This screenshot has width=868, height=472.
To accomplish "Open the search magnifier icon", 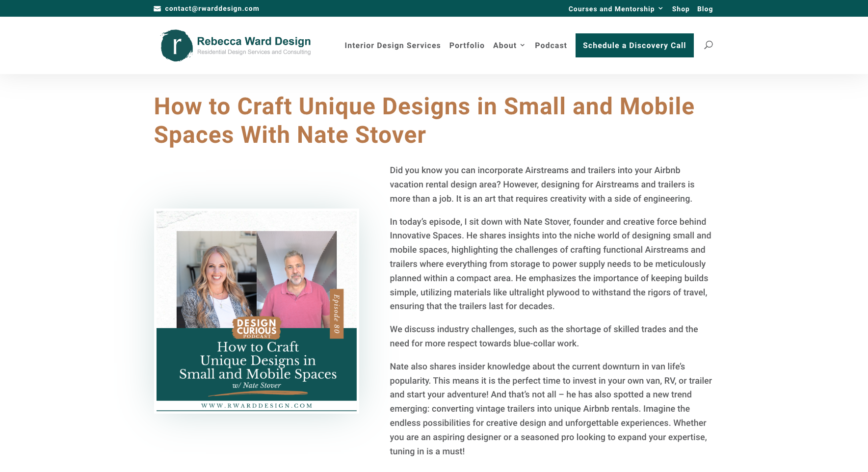I will [x=708, y=45].
